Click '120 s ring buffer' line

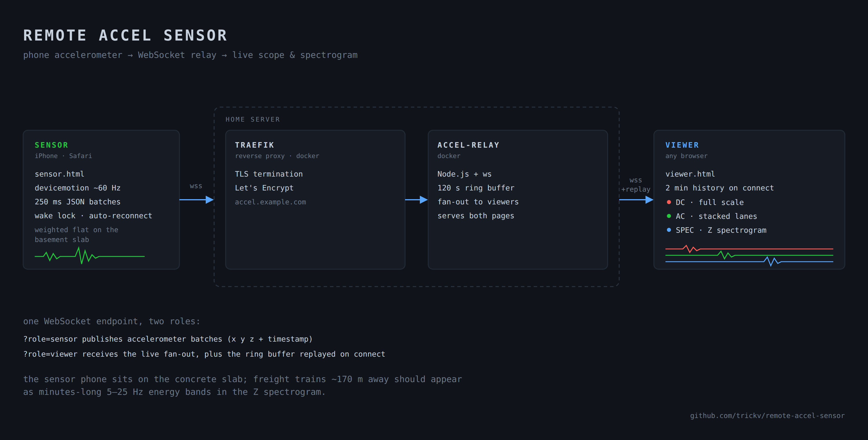pyautogui.click(x=476, y=188)
